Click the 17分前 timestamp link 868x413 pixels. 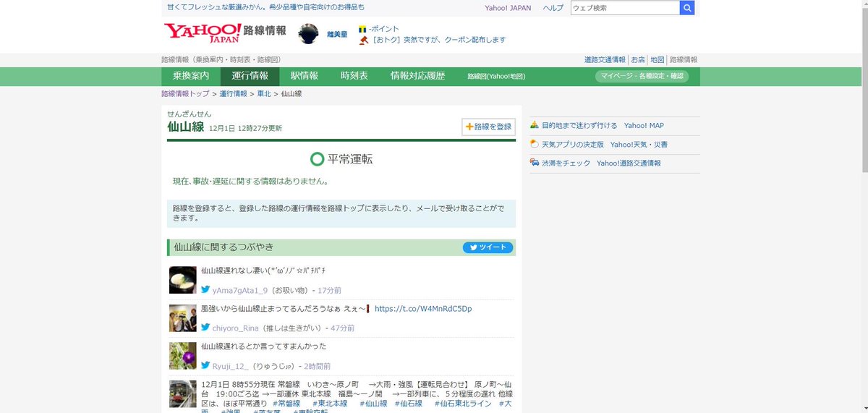pos(330,290)
